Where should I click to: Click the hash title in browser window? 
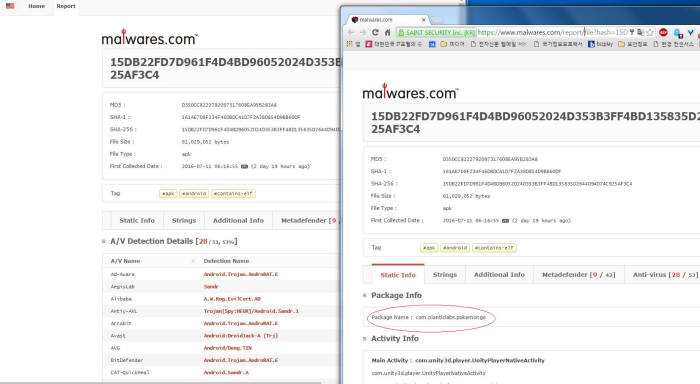535,122
